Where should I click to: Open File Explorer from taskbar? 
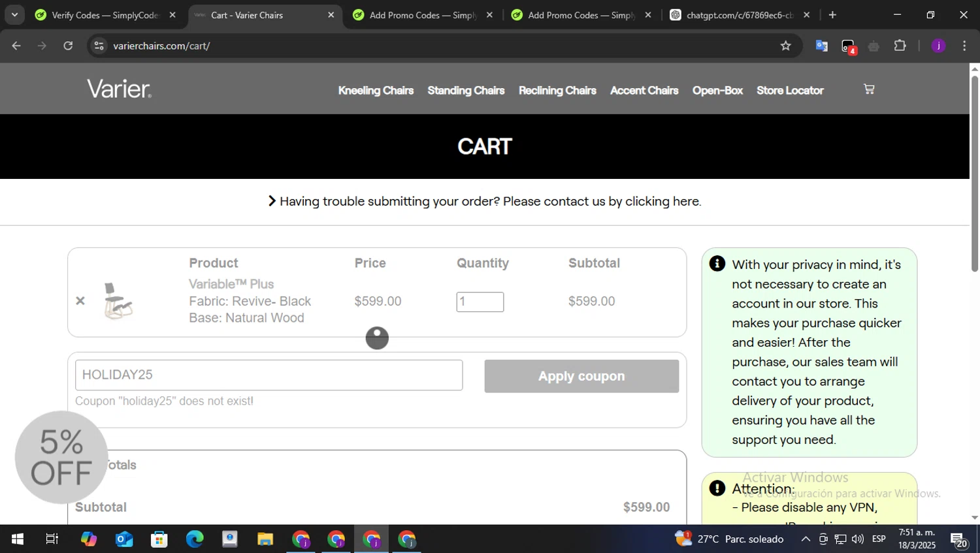tap(265, 539)
